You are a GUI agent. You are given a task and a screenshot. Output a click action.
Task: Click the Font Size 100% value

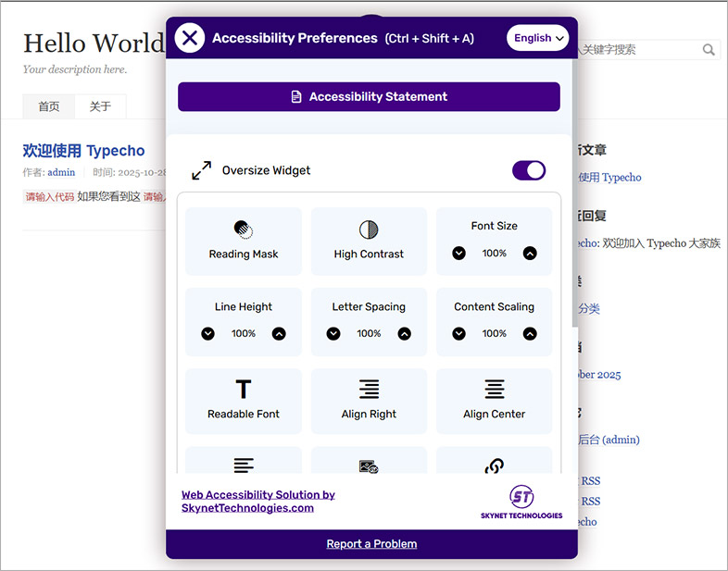(x=494, y=254)
